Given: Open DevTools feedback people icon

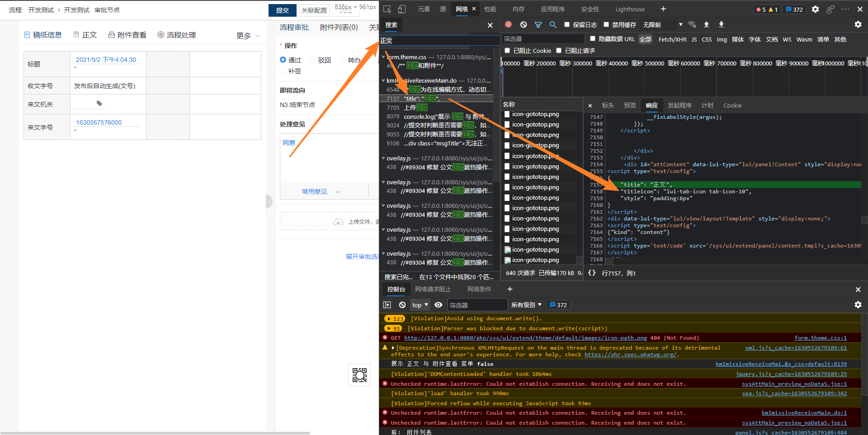Looking at the screenshot, I should pyautogui.click(x=830, y=9).
